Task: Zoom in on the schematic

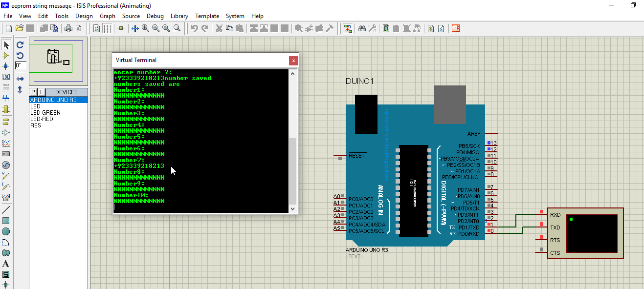Action: (x=145, y=28)
